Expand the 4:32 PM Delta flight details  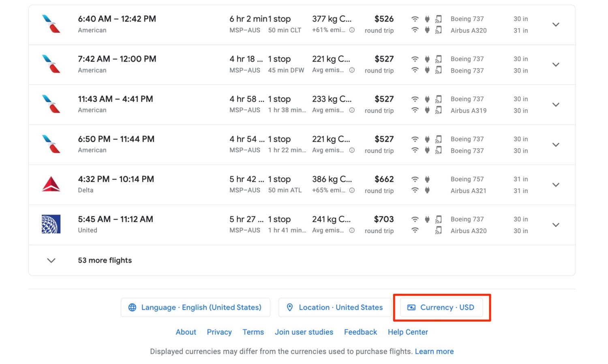[556, 185]
